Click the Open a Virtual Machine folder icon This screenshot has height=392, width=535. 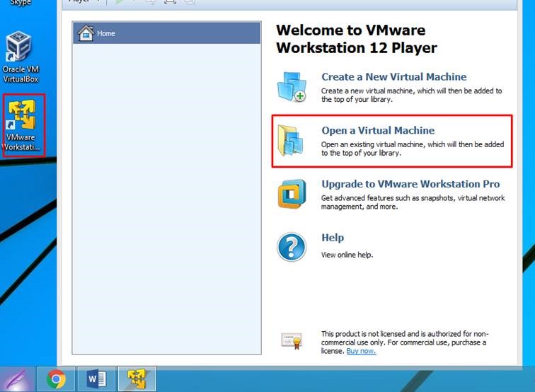[x=290, y=140]
